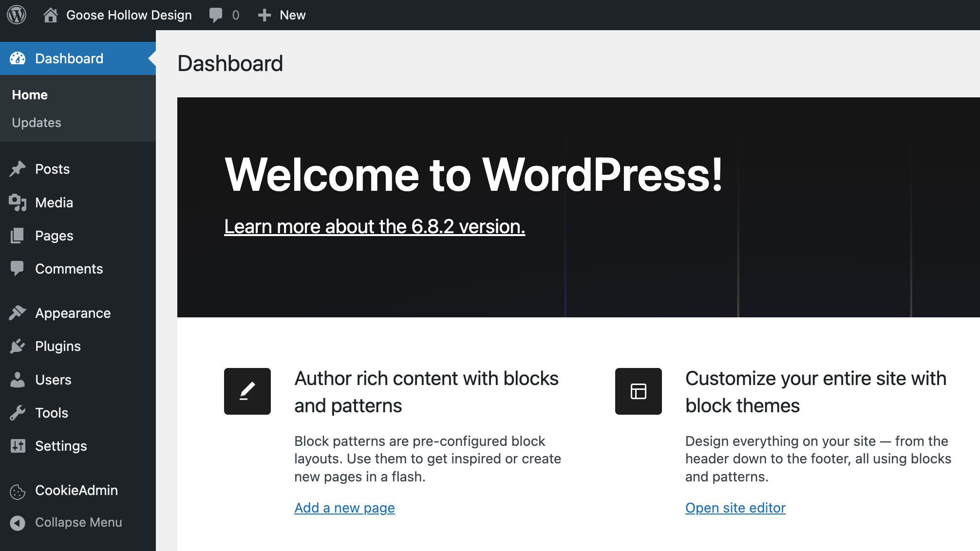Click the Design everything on your site paragraph
Viewport: 980px width, 551px height.
click(x=818, y=459)
